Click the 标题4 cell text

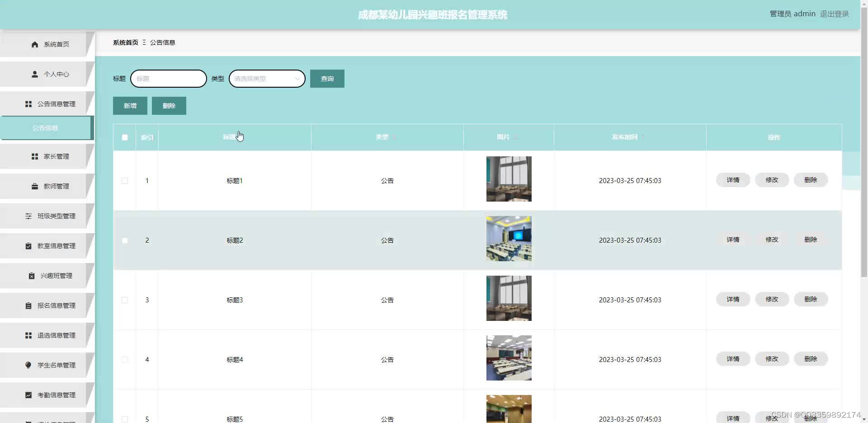click(235, 360)
